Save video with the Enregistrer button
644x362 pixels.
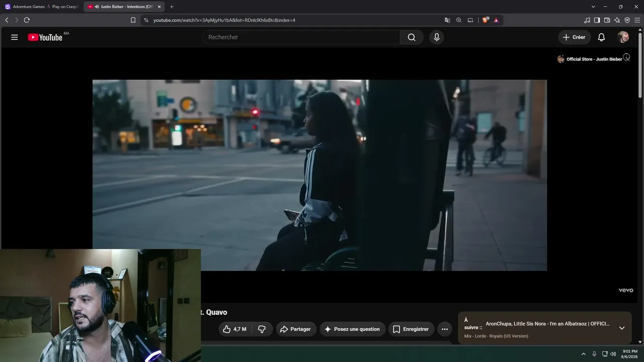(411, 329)
